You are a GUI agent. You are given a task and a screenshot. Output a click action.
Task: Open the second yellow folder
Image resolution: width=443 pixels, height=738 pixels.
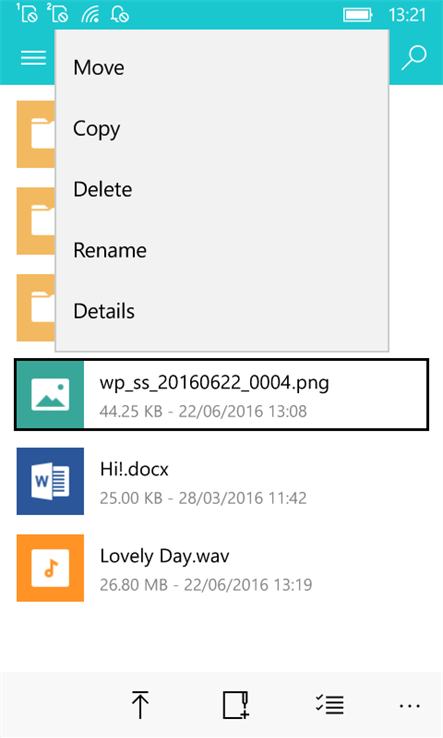click(36, 221)
